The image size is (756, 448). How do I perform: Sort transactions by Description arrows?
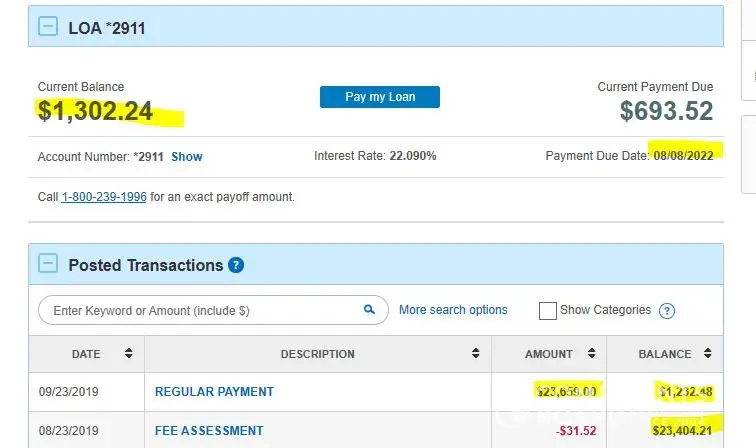(x=475, y=354)
